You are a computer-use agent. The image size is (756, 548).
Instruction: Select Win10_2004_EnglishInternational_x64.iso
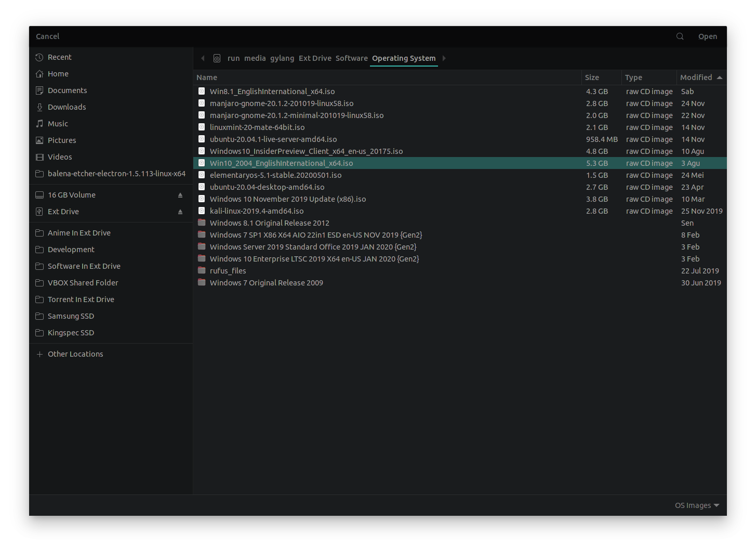pos(460,163)
